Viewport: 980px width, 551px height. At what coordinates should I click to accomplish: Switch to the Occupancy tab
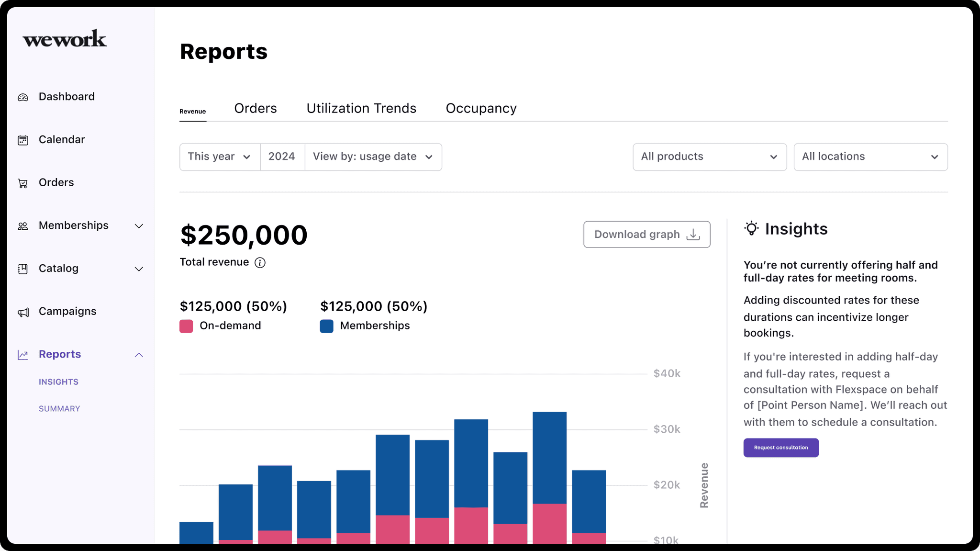(481, 109)
